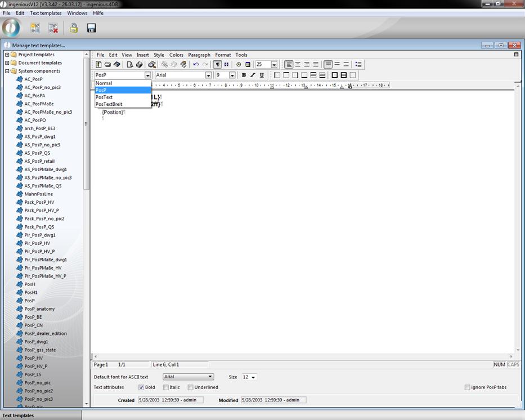Click the delete text template icon
The height and width of the screenshot is (420, 525).
coord(53,28)
